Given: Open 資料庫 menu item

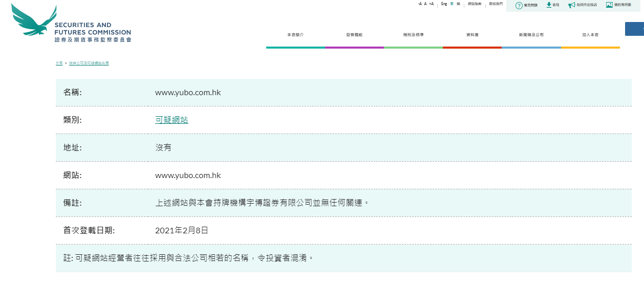Looking at the screenshot, I should click(472, 35).
